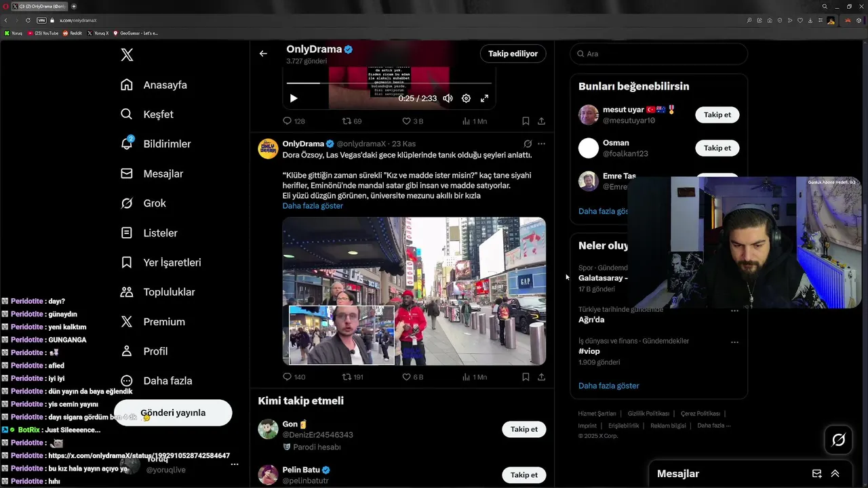View analytics of the top video post
Image resolution: width=868 pixels, height=488 pixels.
pyautogui.click(x=474, y=121)
